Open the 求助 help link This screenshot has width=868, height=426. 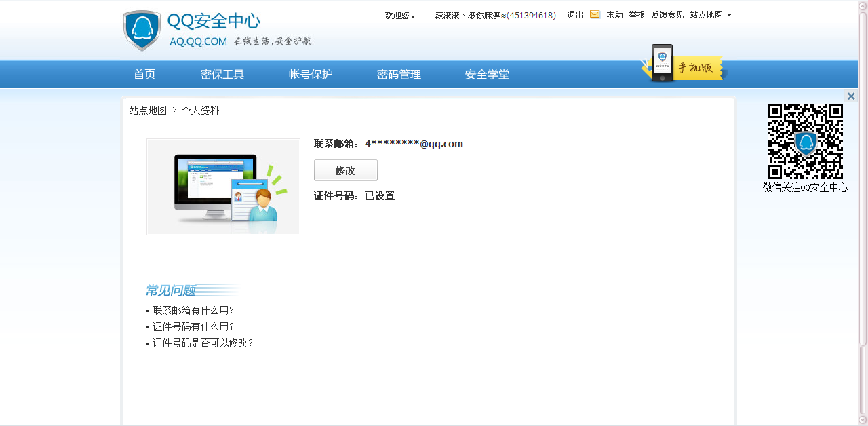click(614, 15)
